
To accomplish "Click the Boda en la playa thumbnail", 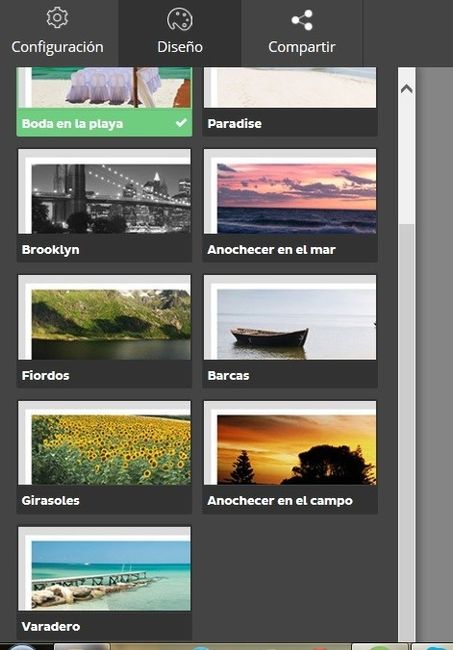I will click(104, 87).
